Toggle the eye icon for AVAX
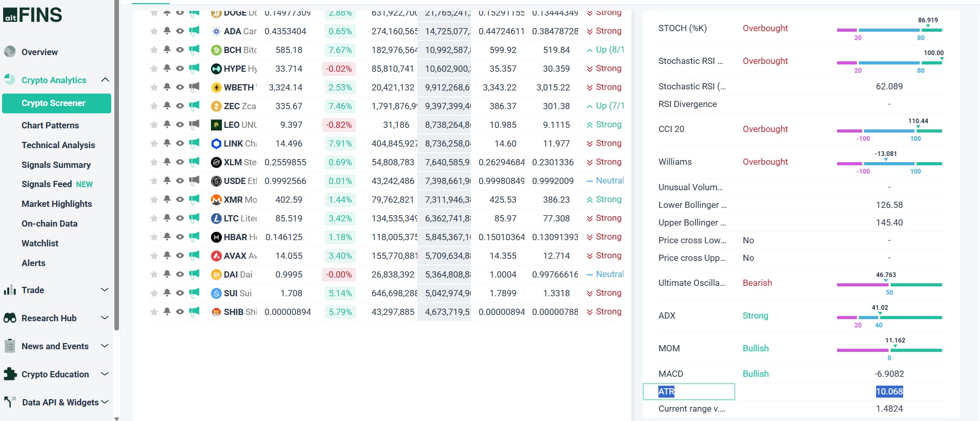The height and width of the screenshot is (421, 980). (180, 255)
